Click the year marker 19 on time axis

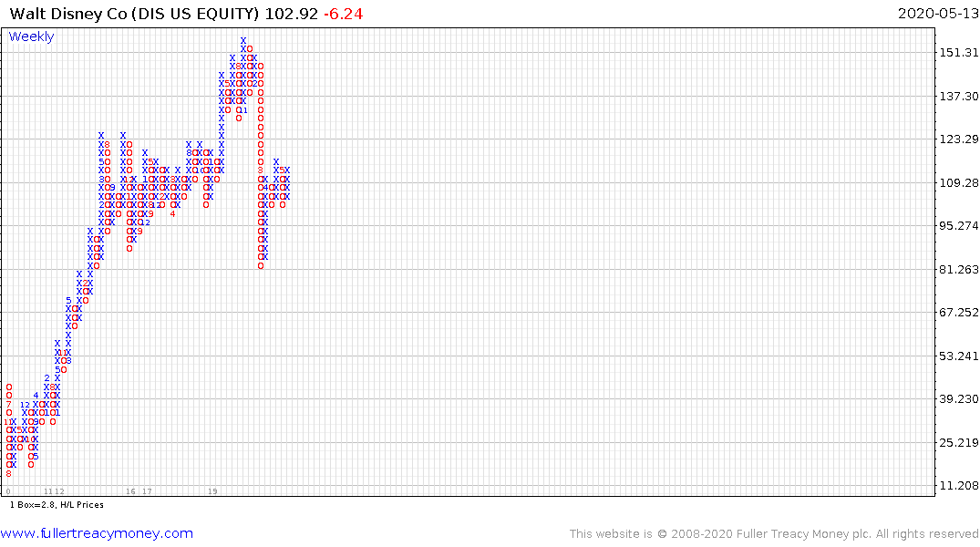point(212,491)
